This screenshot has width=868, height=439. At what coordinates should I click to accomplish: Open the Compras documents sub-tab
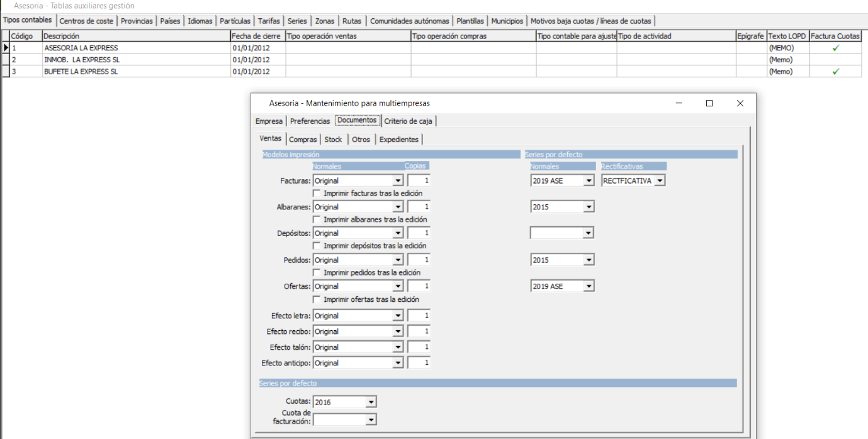(x=303, y=140)
